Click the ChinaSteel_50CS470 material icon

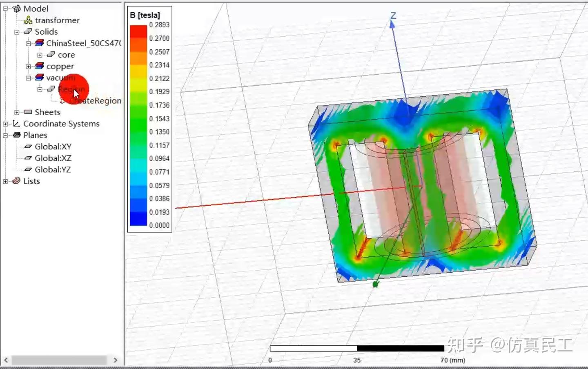click(x=40, y=42)
